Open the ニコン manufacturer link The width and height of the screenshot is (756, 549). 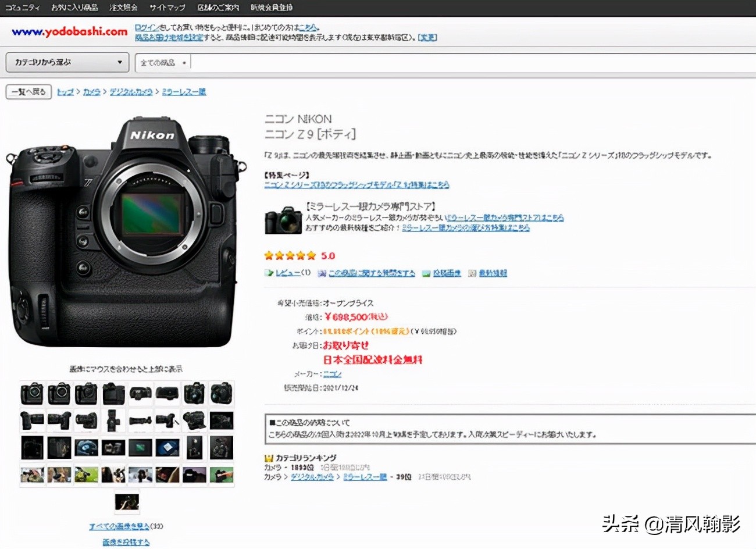click(x=332, y=374)
